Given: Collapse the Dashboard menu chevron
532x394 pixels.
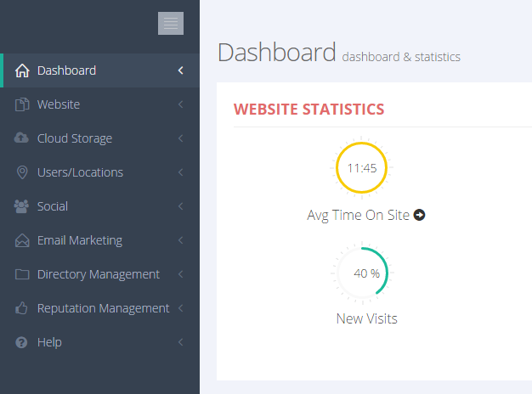Looking at the screenshot, I should pos(181,70).
